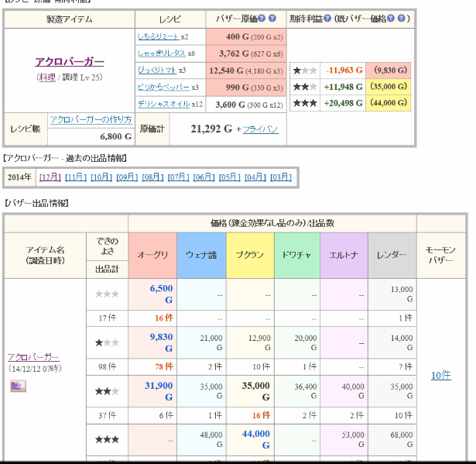Viewport: 476px width, 464px height.
Task: Click オーグリ 31,900 G price
Action: (159, 391)
